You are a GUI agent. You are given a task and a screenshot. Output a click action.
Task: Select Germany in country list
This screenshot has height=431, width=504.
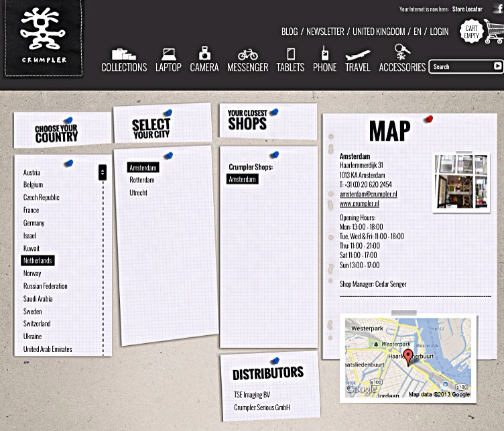pyautogui.click(x=34, y=223)
